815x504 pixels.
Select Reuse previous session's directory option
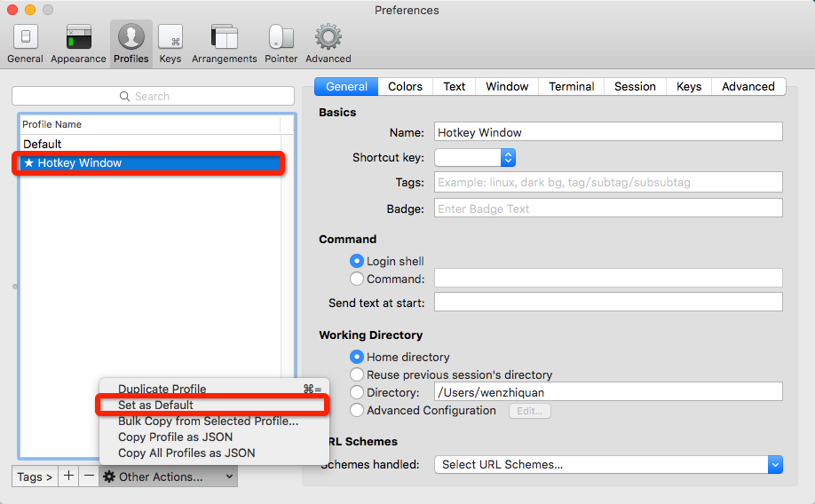point(357,374)
